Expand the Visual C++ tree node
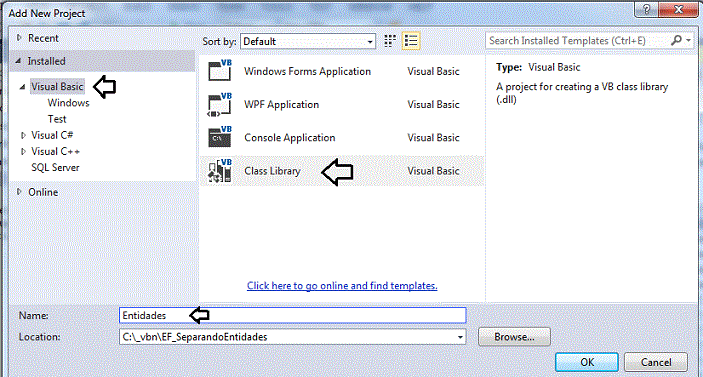 click(x=23, y=152)
